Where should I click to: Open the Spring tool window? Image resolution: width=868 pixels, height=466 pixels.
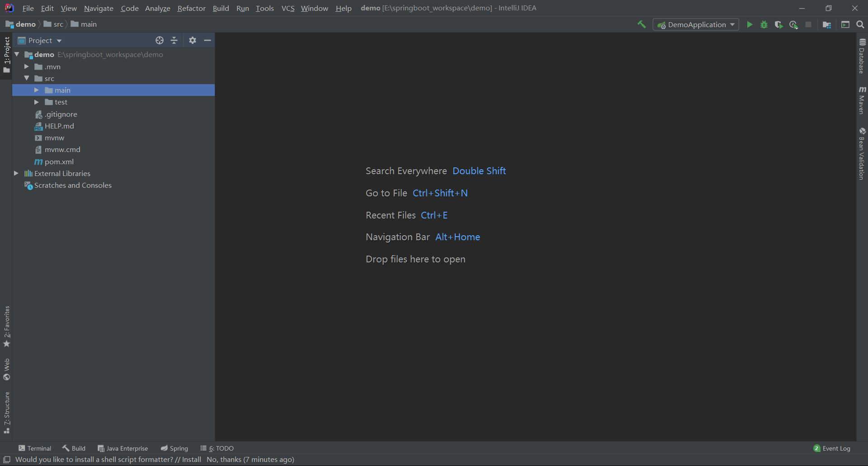[174, 448]
